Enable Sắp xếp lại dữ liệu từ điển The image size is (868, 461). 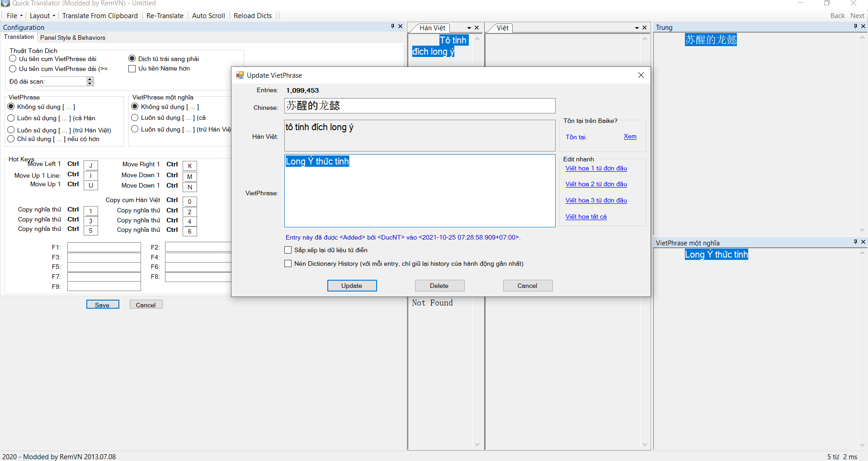click(288, 250)
